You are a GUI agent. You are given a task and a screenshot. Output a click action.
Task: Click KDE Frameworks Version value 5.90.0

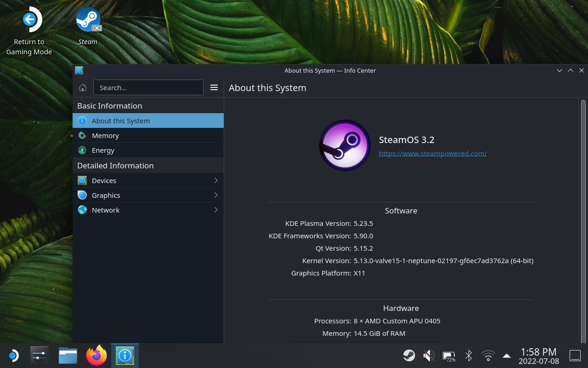(x=363, y=236)
